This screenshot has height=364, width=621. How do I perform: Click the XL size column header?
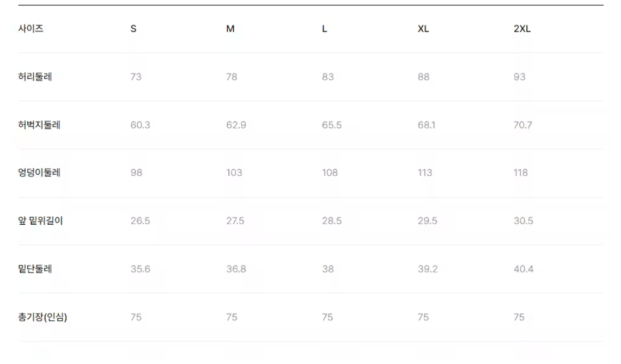click(x=423, y=29)
